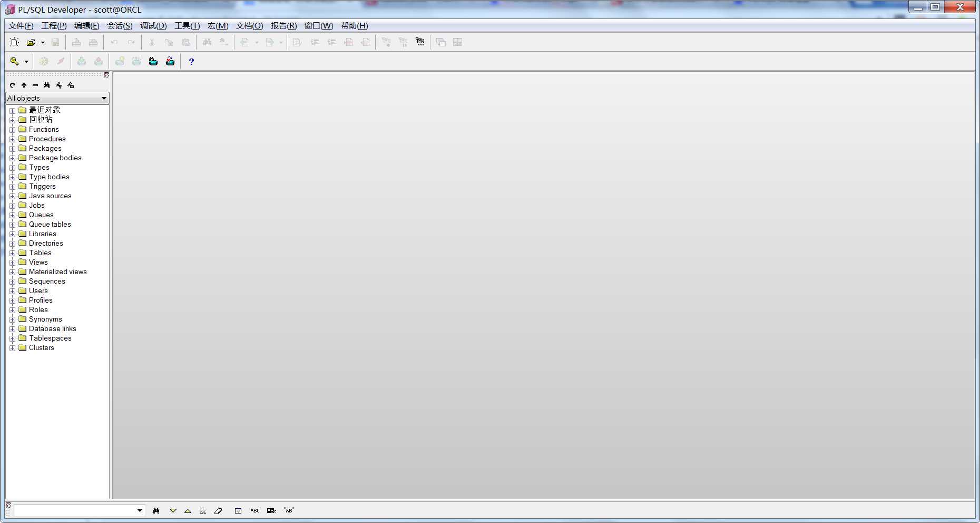Open the 会话(S) menu

[x=120, y=26]
